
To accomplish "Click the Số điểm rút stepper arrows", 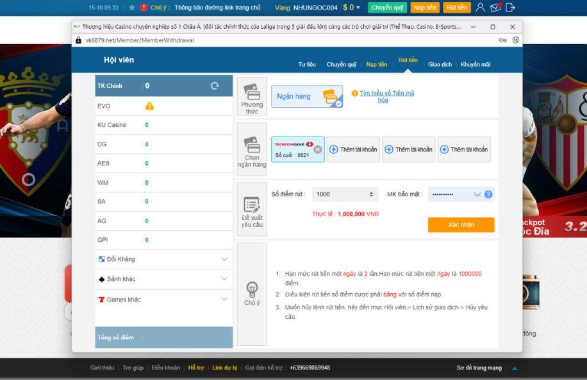I will click(371, 194).
